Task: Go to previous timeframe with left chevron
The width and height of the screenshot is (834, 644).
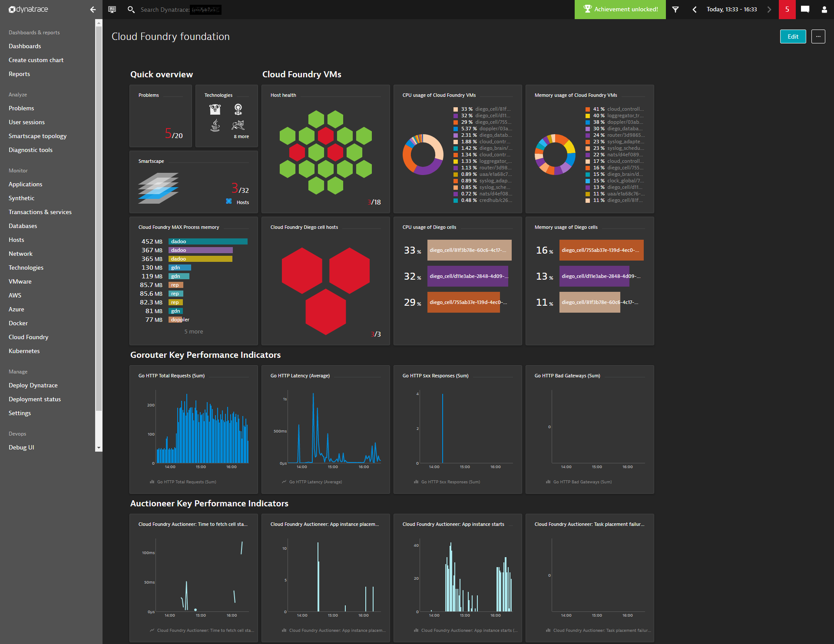Action: pos(694,9)
